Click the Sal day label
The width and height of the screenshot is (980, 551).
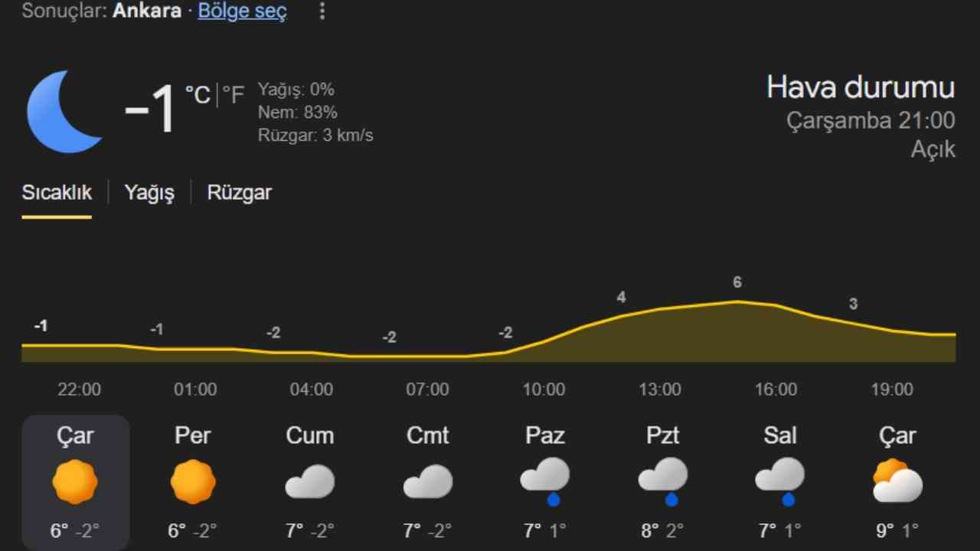click(780, 436)
